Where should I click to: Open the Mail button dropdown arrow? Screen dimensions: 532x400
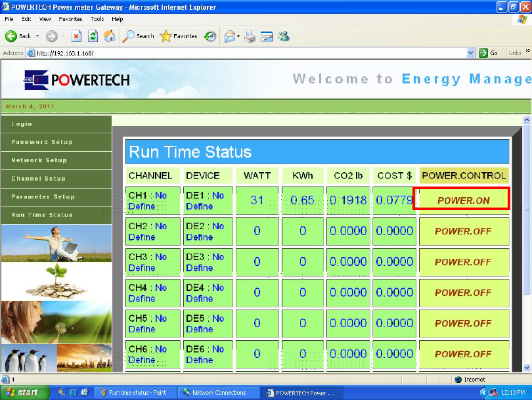tap(238, 36)
